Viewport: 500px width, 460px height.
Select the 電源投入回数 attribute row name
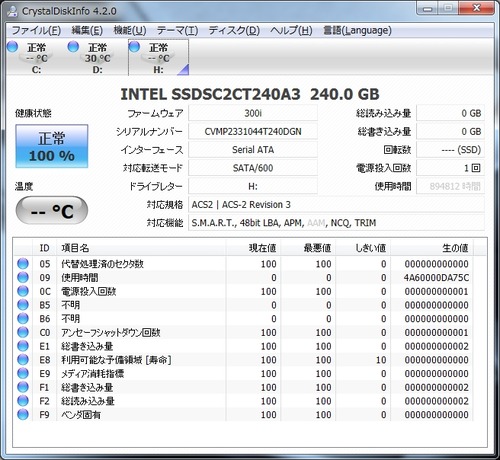tap(88, 291)
